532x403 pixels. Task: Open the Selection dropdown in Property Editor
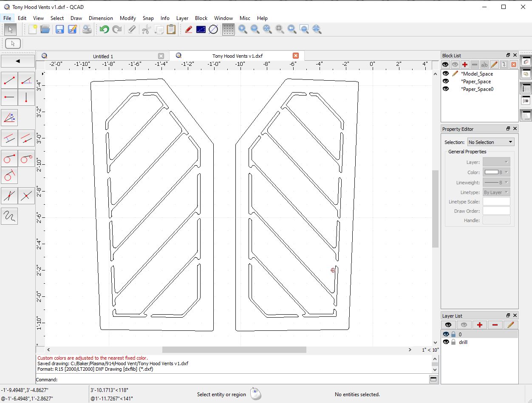[490, 142]
